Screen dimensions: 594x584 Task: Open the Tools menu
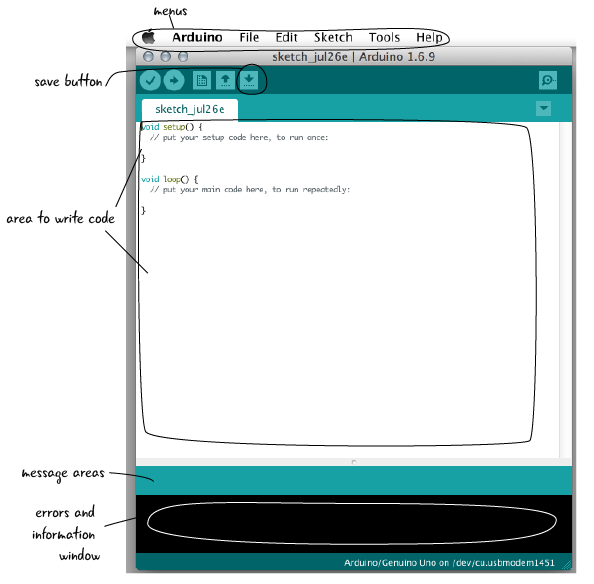385,37
